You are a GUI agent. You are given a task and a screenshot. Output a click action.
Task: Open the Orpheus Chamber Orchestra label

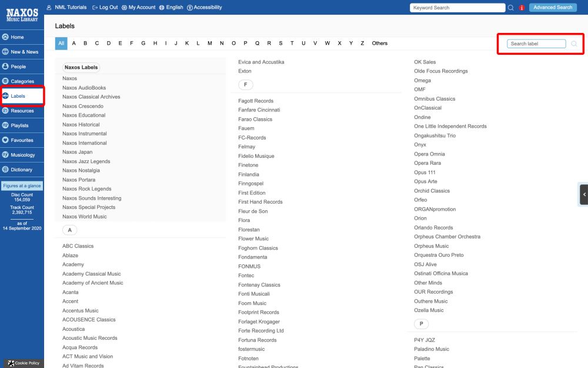coord(447,237)
